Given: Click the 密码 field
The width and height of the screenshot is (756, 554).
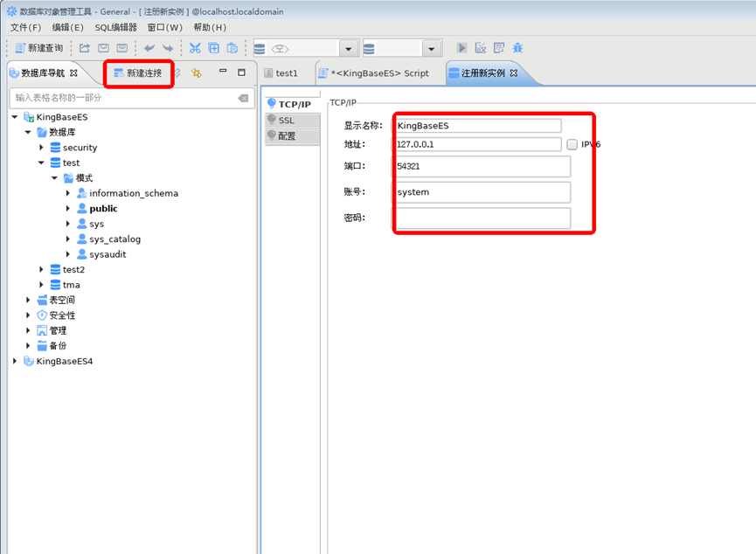Looking at the screenshot, I should tap(482, 218).
